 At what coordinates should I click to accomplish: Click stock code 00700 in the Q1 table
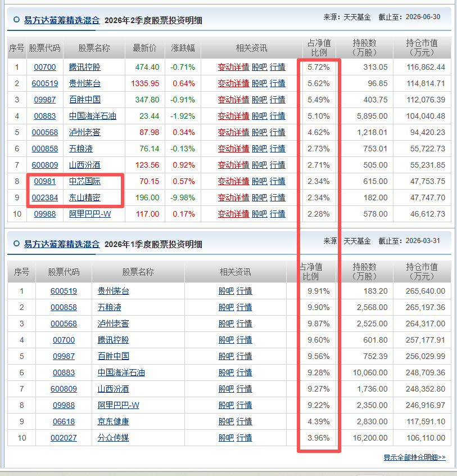coord(64,340)
